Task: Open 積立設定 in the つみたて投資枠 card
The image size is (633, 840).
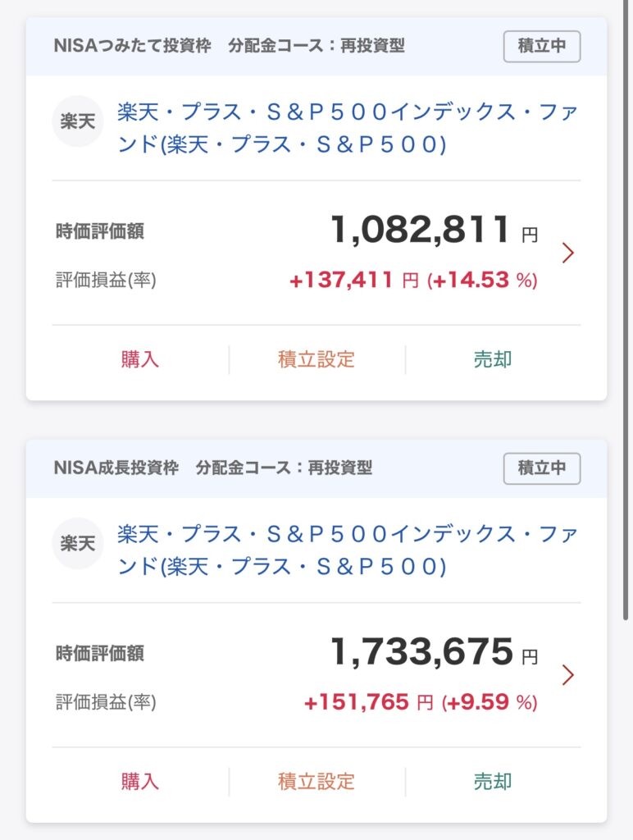Action: 316,359
